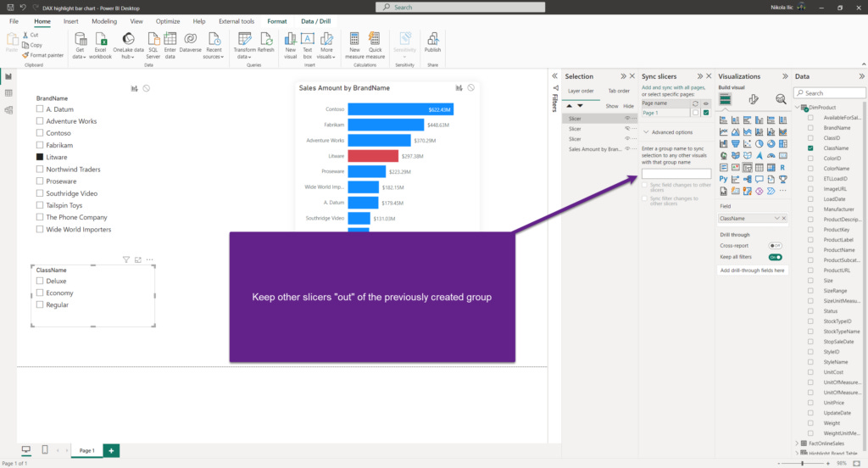Viewport: 868px width, 468px height.
Task: Select the R script visual icon
Action: pos(782,167)
